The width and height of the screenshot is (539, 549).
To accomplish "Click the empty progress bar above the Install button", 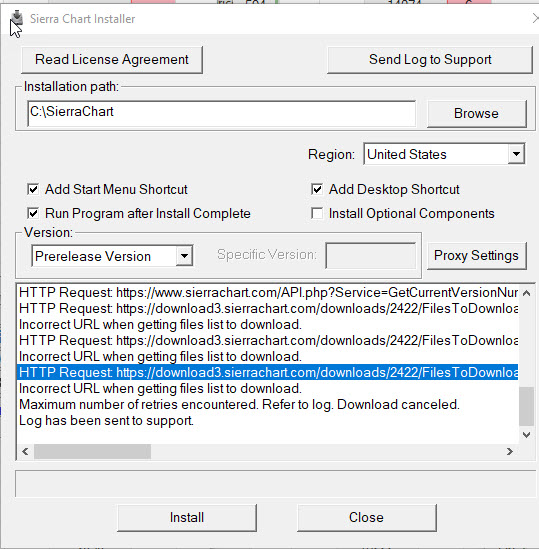I will coord(275,484).
